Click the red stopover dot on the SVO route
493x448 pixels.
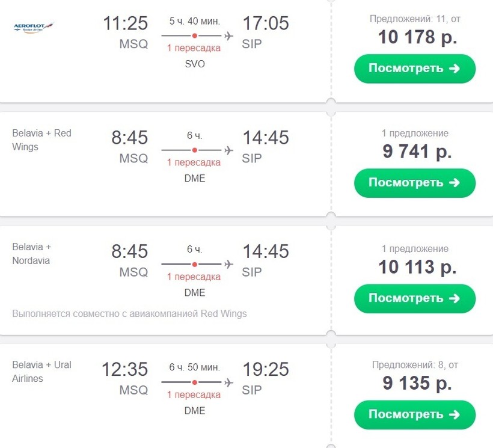click(x=195, y=36)
